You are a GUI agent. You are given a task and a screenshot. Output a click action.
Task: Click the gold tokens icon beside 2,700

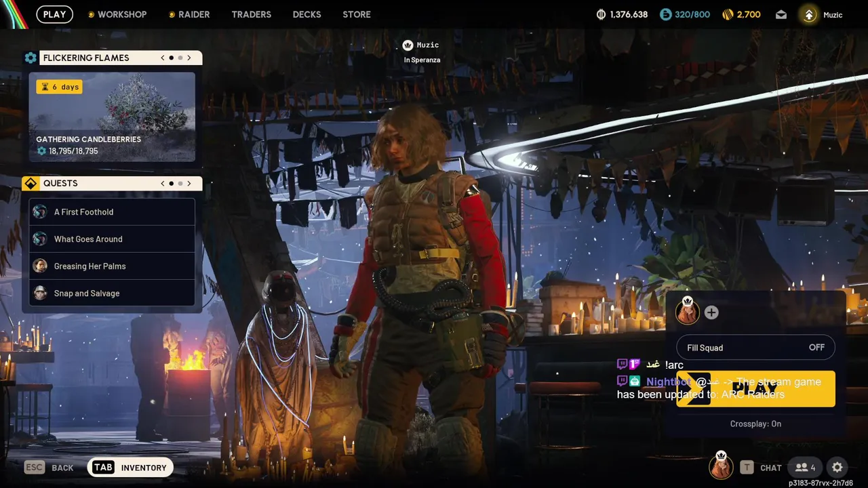[728, 14]
